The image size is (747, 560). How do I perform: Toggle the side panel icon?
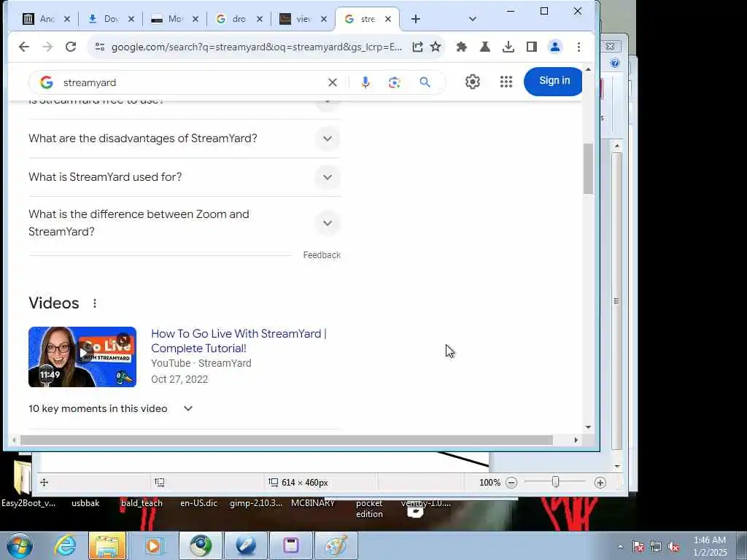532,47
